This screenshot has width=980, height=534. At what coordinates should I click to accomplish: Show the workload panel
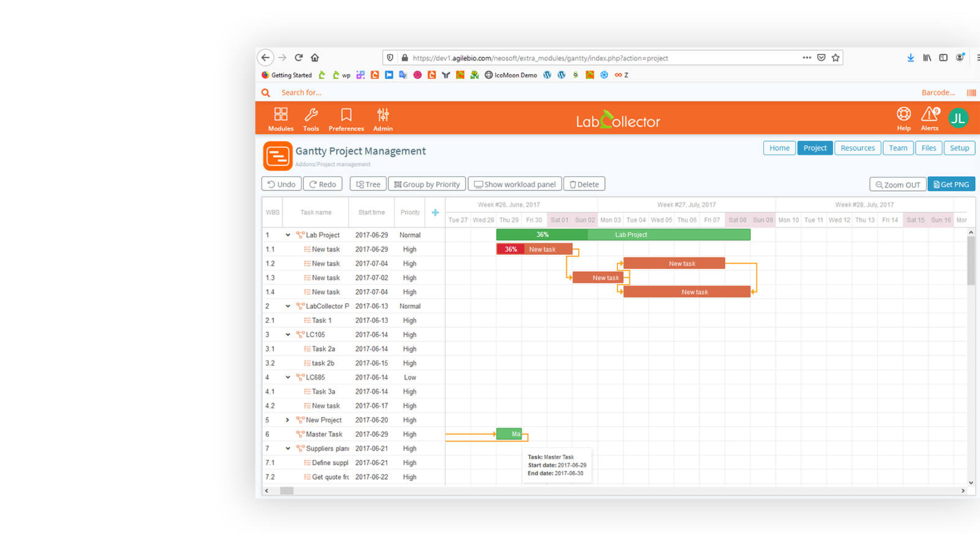(515, 184)
